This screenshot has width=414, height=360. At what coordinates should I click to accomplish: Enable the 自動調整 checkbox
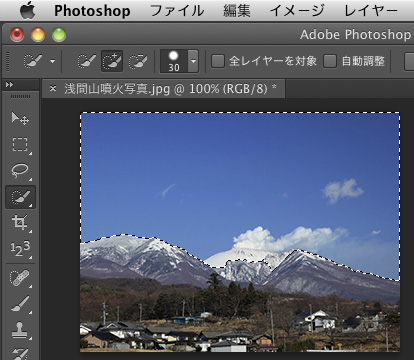point(330,61)
